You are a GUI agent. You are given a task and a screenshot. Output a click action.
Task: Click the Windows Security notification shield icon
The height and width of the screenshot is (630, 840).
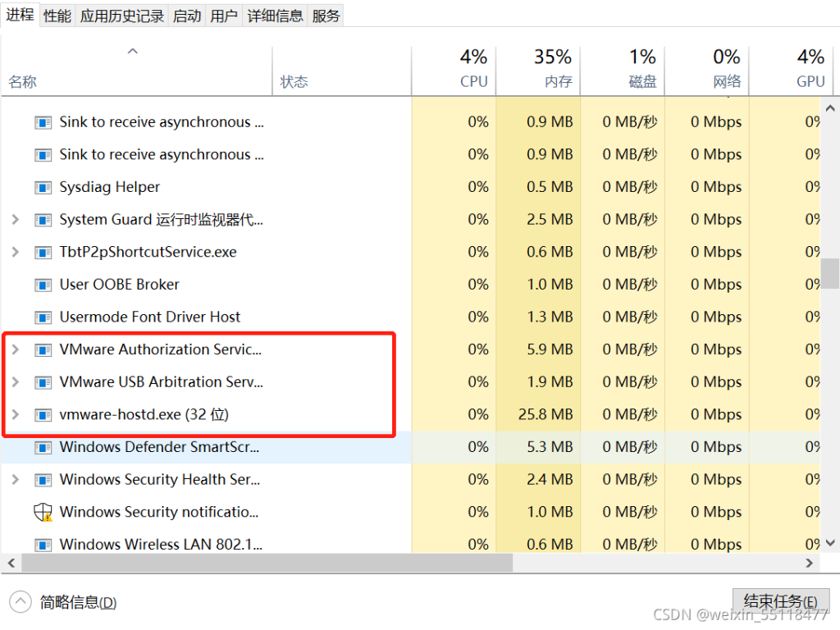43,512
